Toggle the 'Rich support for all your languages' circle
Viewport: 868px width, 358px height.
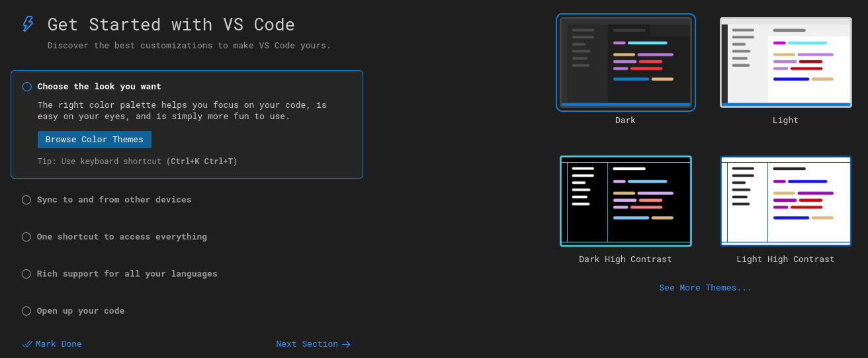pyautogui.click(x=26, y=274)
